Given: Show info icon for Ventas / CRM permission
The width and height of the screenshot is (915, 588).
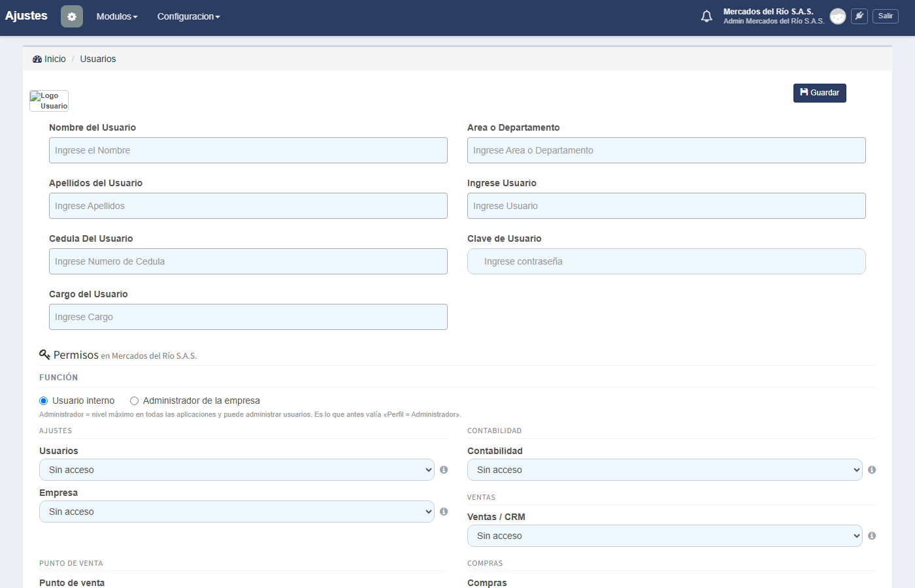Looking at the screenshot, I should pyautogui.click(x=872, y=536).
